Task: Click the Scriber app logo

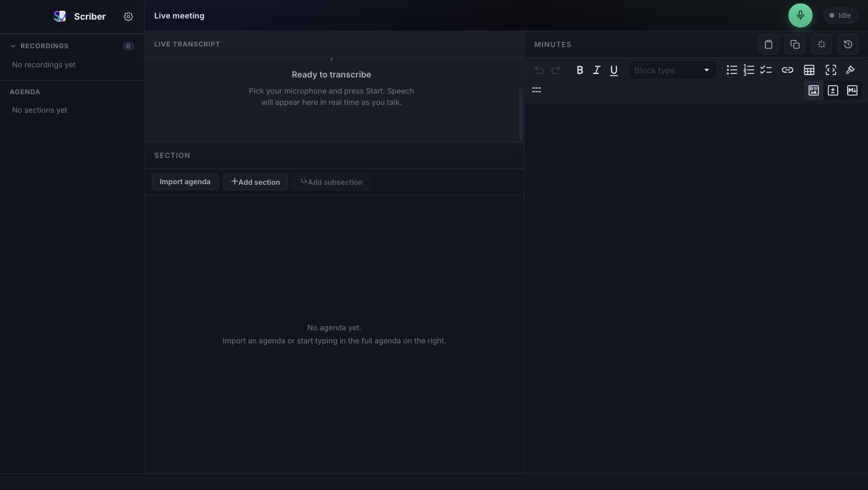Action: point(60,16)
